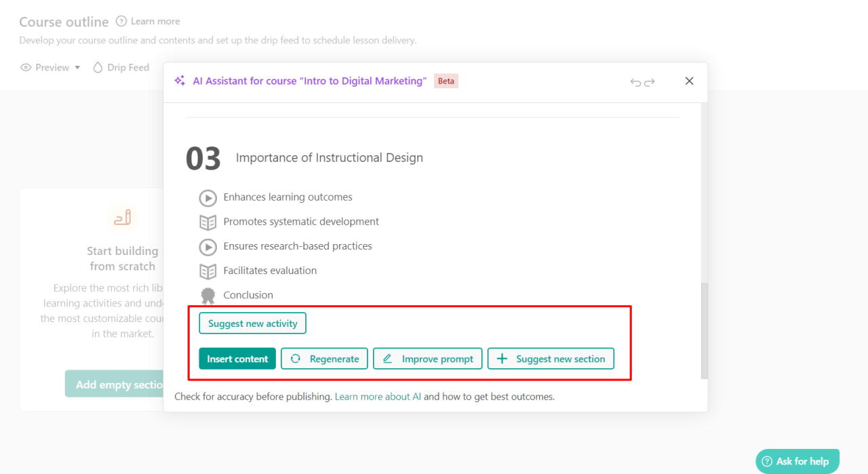This screenshot has width=868, height=474.
Task: Regenerate the AI course outline
Action: [x=324, y=359]
